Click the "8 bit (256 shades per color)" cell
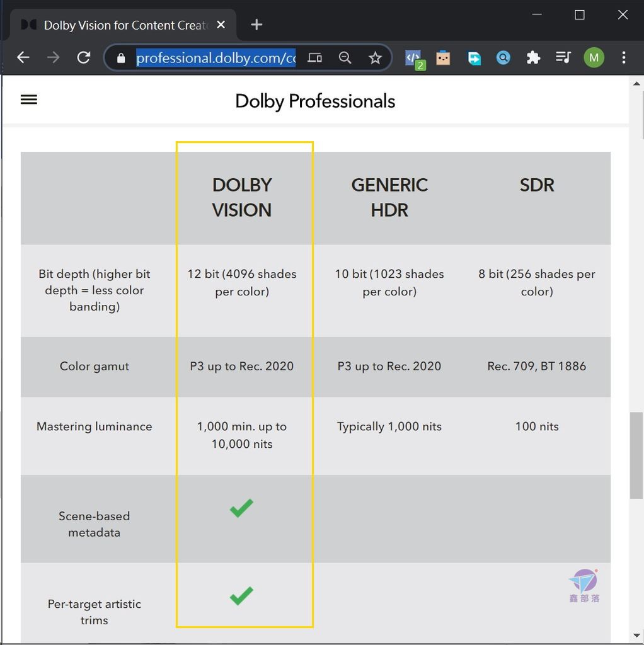The width and height of the screenshot is (644, 645). coord(537,283)
